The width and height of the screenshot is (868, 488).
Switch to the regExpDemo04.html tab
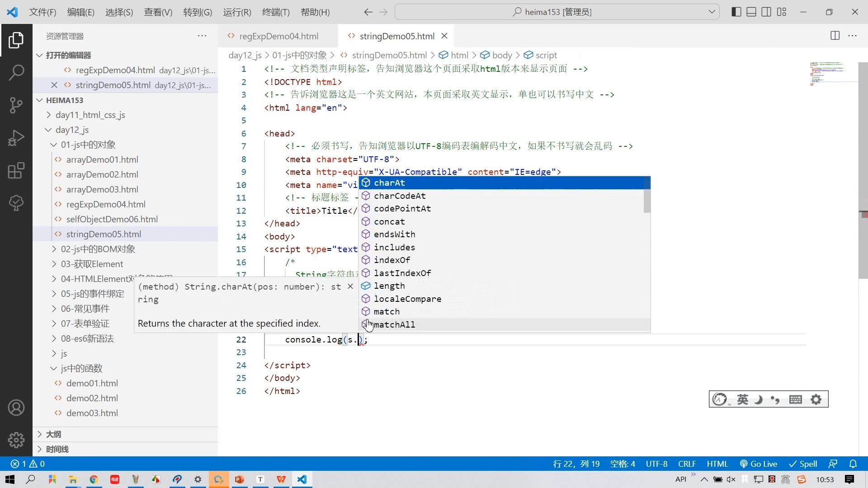click(x=278, y=36)
